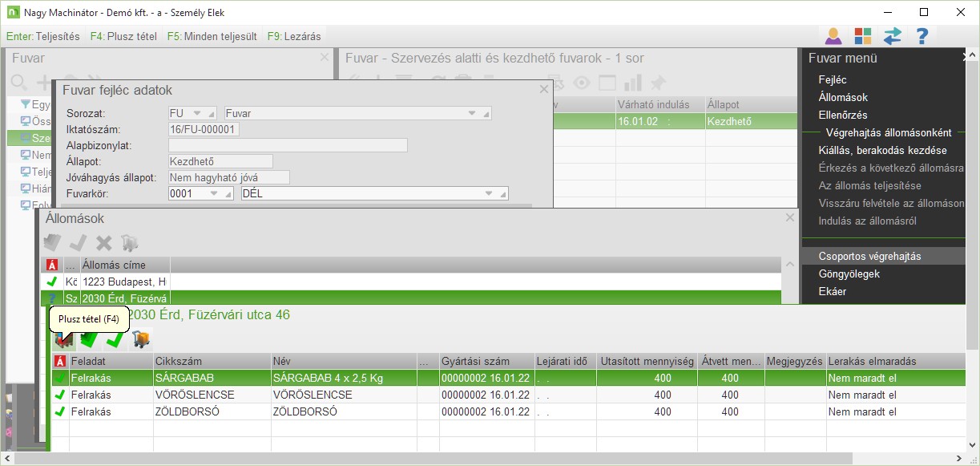Click the grey double checkmark in Állomások toolbar

point(52,242)
